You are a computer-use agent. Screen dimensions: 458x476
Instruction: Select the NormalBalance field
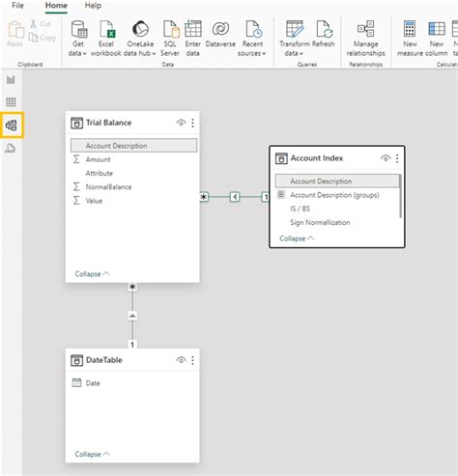(133, 187)
